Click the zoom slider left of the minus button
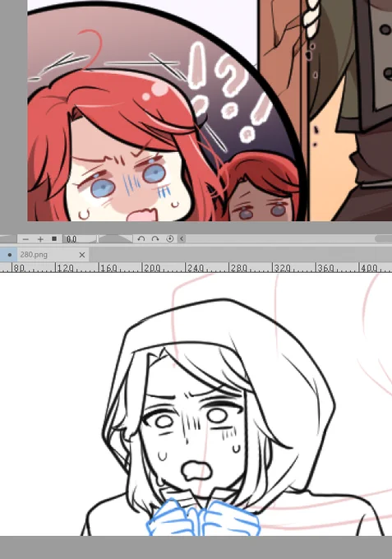 pyautogui.click(x=8, y=239)
